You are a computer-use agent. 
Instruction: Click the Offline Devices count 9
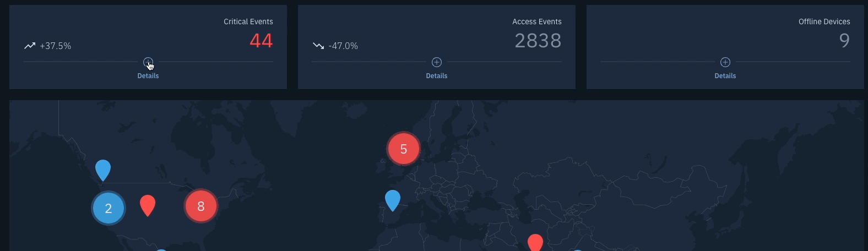click(x=844, y=41)
